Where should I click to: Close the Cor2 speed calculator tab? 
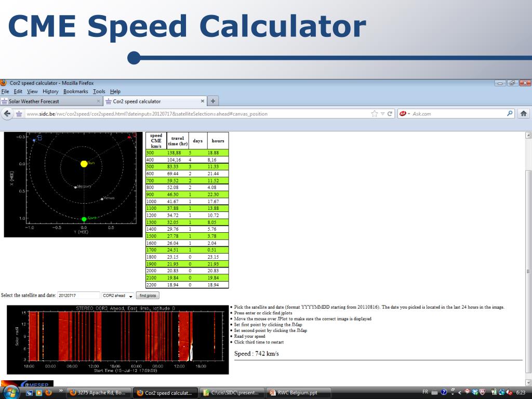coord(203,101)
